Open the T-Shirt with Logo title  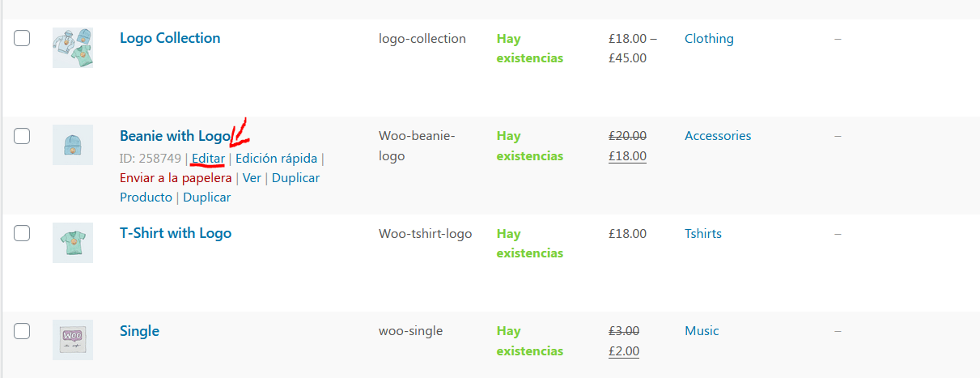[x=176, y=233]
